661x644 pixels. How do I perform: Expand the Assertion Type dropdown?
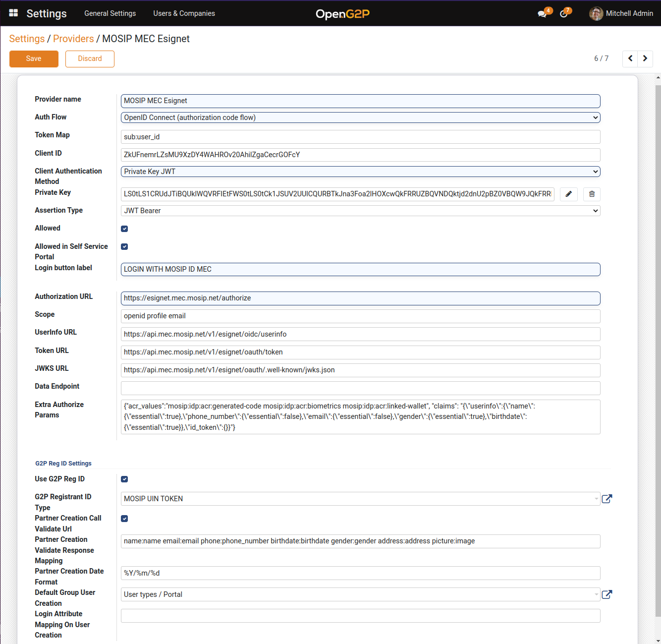click(360, 211)
